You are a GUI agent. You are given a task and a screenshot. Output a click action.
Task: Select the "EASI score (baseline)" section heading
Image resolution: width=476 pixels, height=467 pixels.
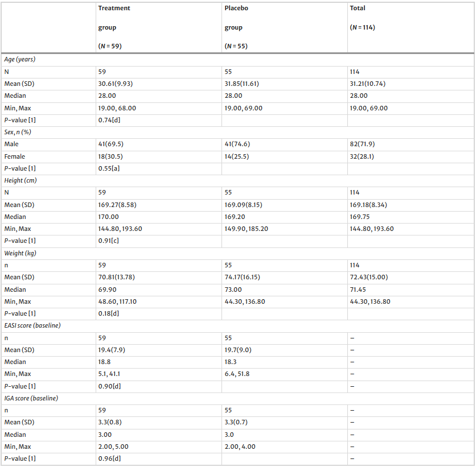32,325
